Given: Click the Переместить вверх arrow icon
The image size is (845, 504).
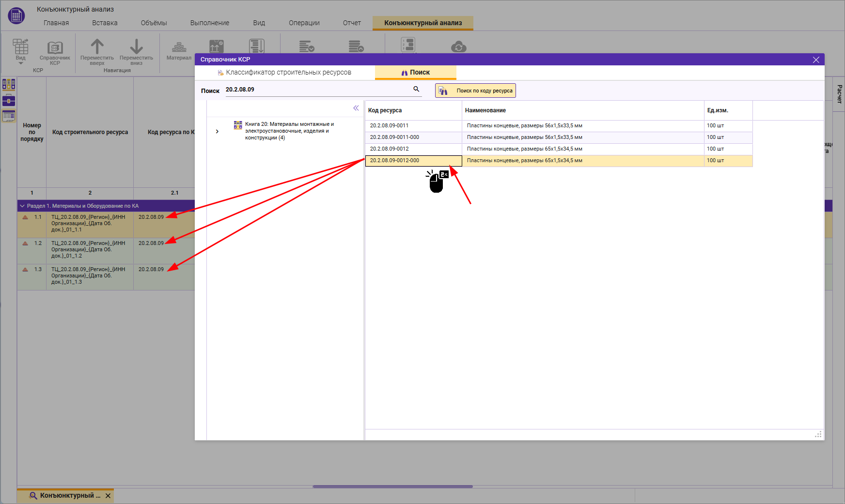Looking at the screenshot, I should [x=97, y=47].
